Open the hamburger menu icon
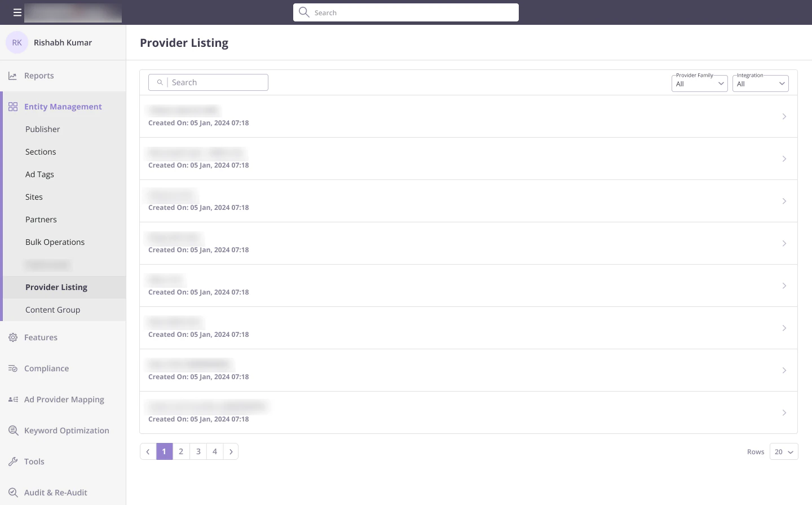 (17, 12)
